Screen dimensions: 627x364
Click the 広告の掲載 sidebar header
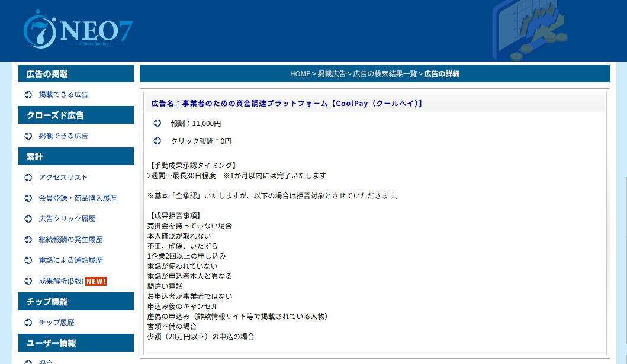pos(76,74)
